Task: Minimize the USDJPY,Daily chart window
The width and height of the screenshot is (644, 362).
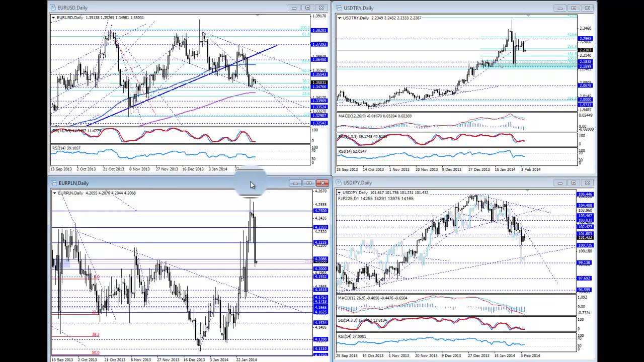Action: (x=559, y=183)
